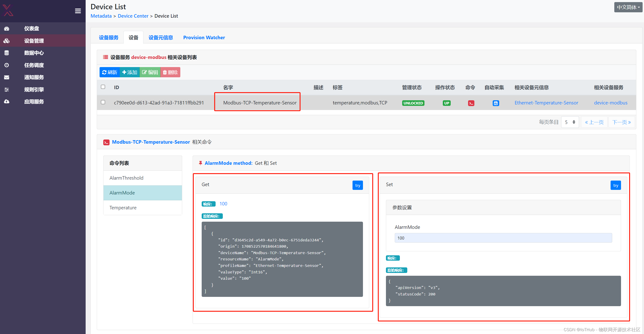Image resolution: width=644 pixels, height=334 pixels.
Task: Open the device-modbus service link
Action: tap(611, 103)
